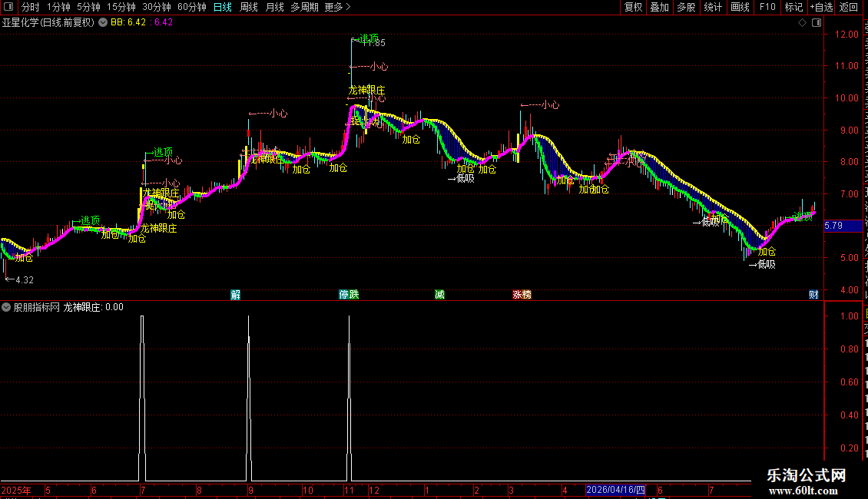The image size is (868, 499).
Task: Click the 减 event marker
Action: click(x=439, y=294)
